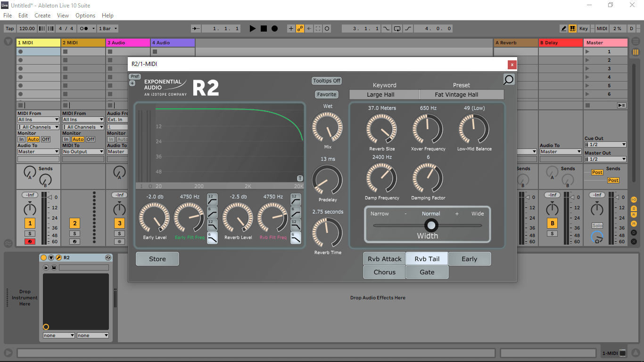This screenshot has width=644, height=362.
Task: Select Reverb filter 12 dB high-pass slope
Action: (x=296, y=199)
